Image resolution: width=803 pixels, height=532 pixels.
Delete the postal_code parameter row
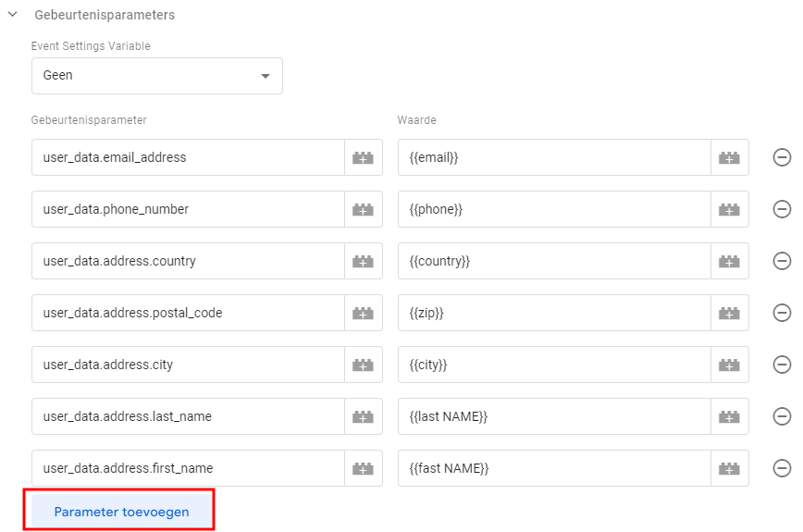click(782, 313)
